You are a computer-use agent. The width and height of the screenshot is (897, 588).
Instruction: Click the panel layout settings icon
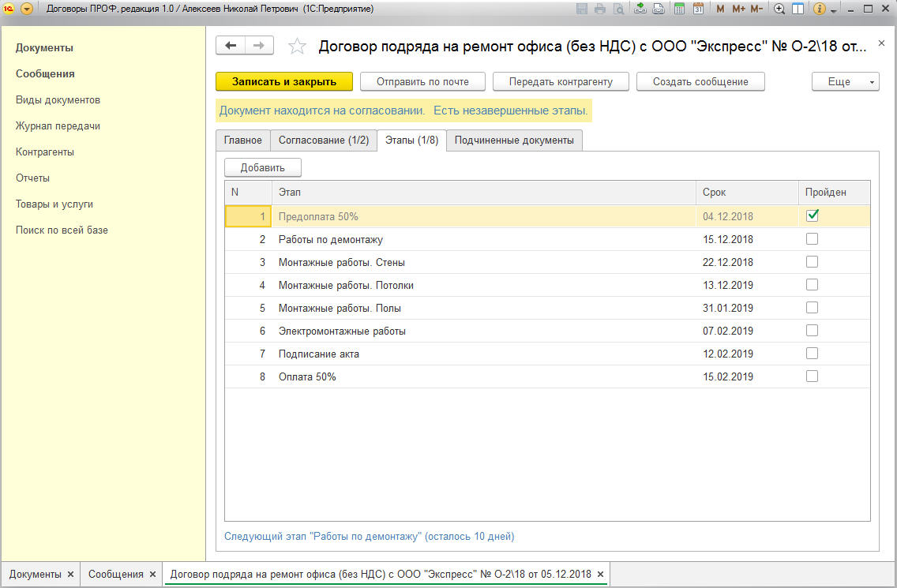[x=798, y=9]
